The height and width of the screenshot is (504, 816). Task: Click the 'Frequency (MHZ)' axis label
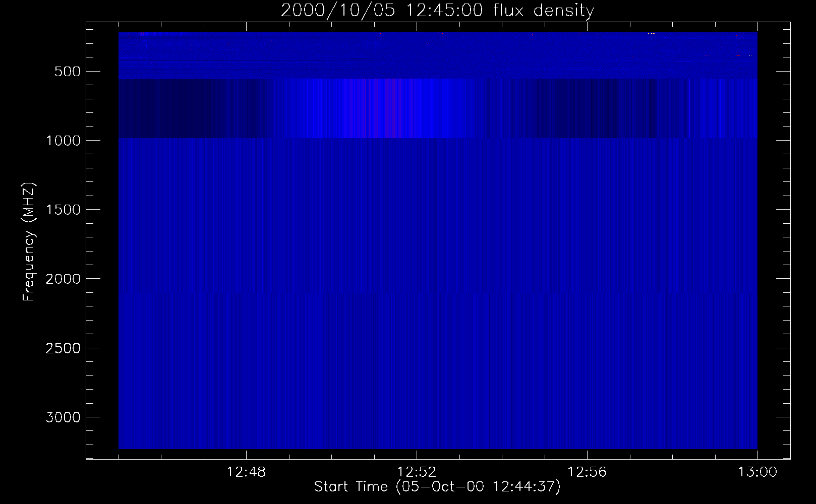pos(29,242)
